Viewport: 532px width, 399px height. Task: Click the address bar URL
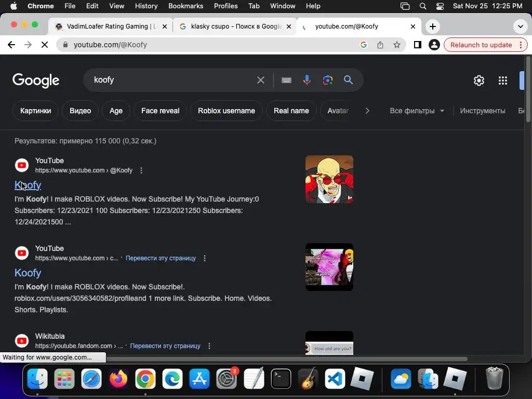110,45
